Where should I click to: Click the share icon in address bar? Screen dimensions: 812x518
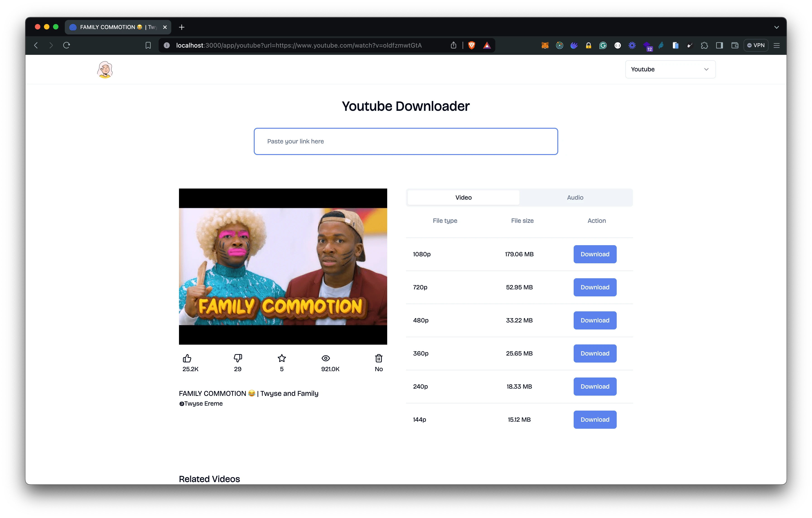click(x=453, y=45)
